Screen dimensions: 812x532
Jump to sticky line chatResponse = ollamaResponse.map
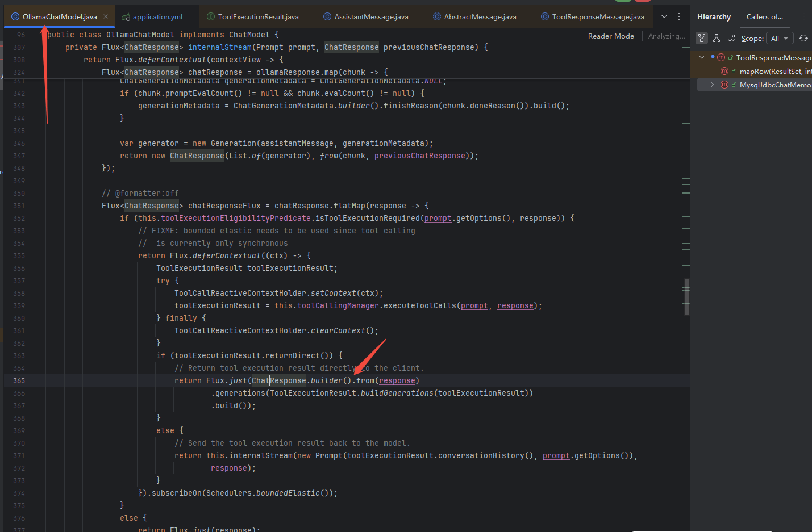(x=244, y=72)
